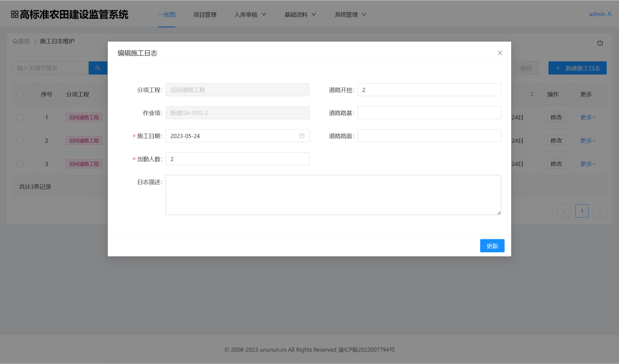Click the search magnifier button
Screen dimensions: 619x364
(98, 68)
